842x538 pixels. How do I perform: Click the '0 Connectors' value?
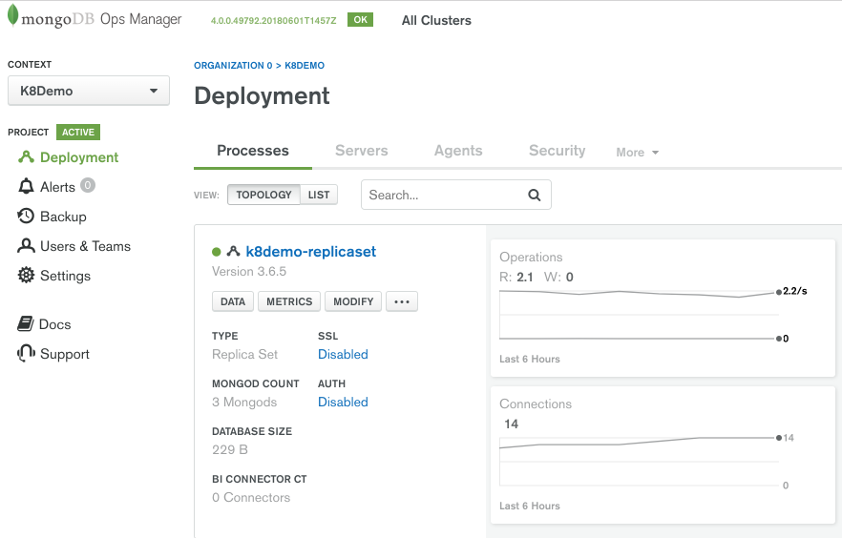pos(251,497)
